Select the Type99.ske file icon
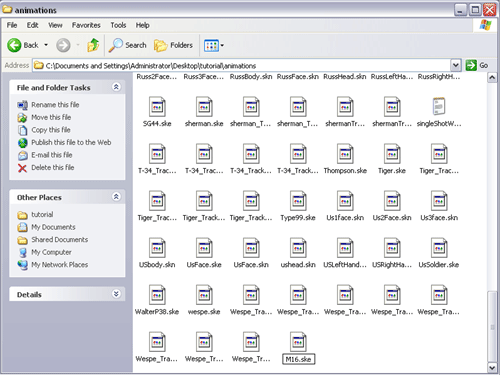 click(x=298, y=200)
